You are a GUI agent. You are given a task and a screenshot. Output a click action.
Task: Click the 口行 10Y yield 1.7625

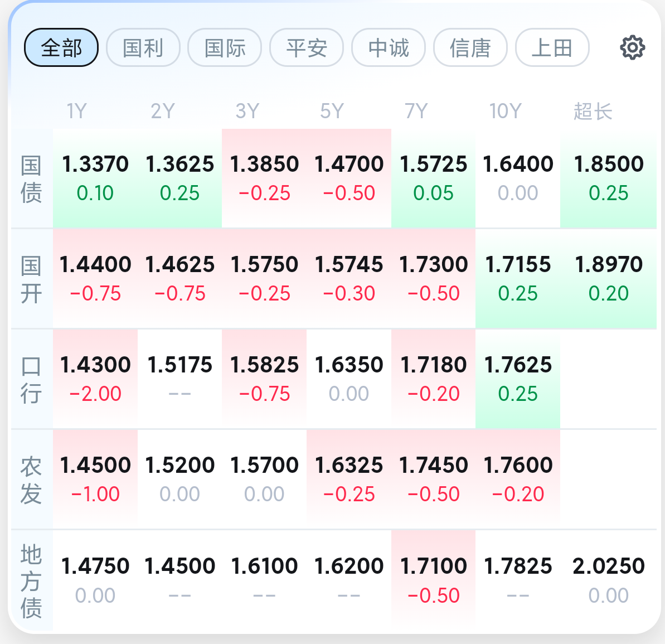(518, 379)
